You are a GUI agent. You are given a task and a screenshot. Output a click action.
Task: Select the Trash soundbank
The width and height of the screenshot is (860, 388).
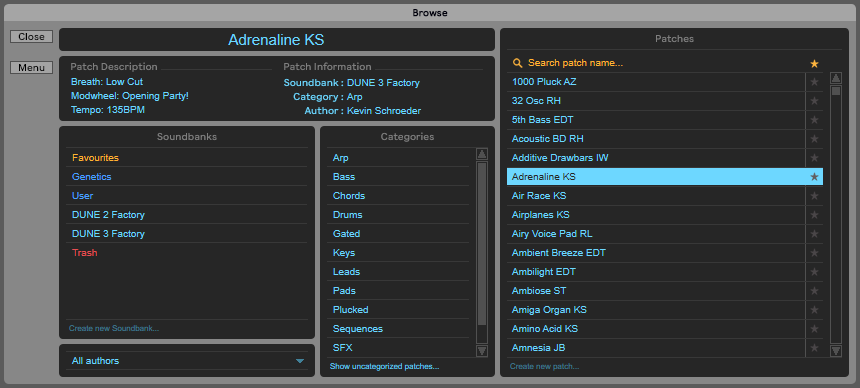(x=186, y=253)
